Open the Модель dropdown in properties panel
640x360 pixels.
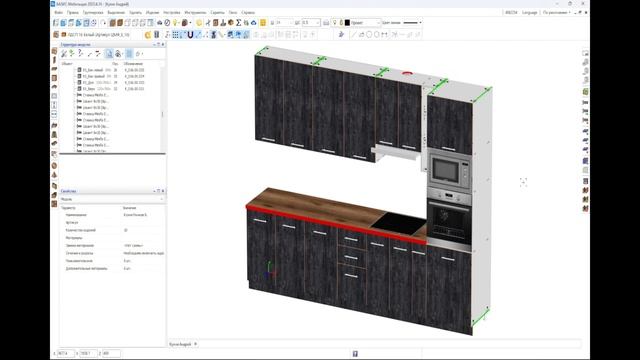click(112, 199)
